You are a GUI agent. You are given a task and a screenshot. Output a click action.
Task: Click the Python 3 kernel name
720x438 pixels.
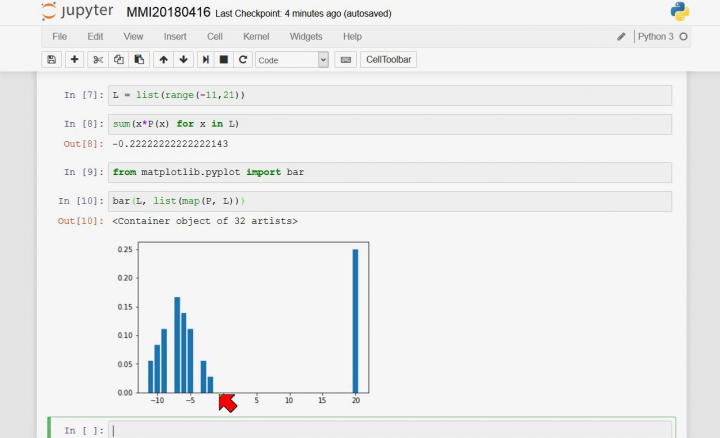[x=655, y=37]
